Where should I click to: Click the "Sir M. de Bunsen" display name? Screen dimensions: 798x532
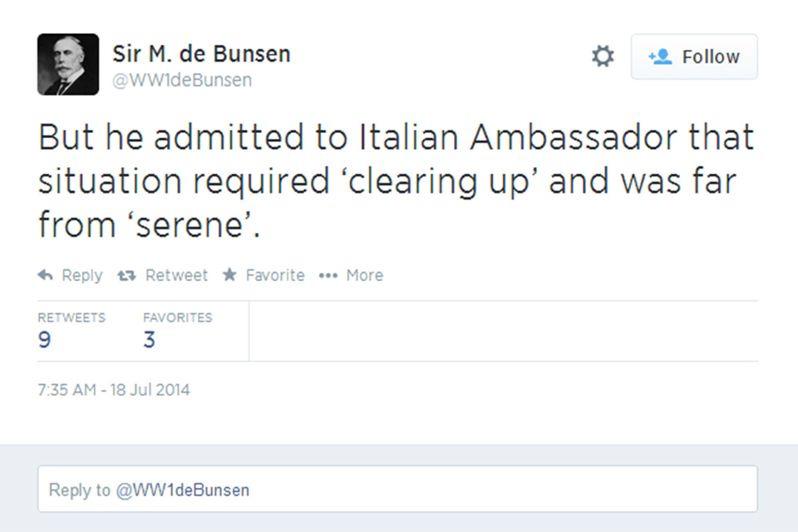(x=201, y=54)
